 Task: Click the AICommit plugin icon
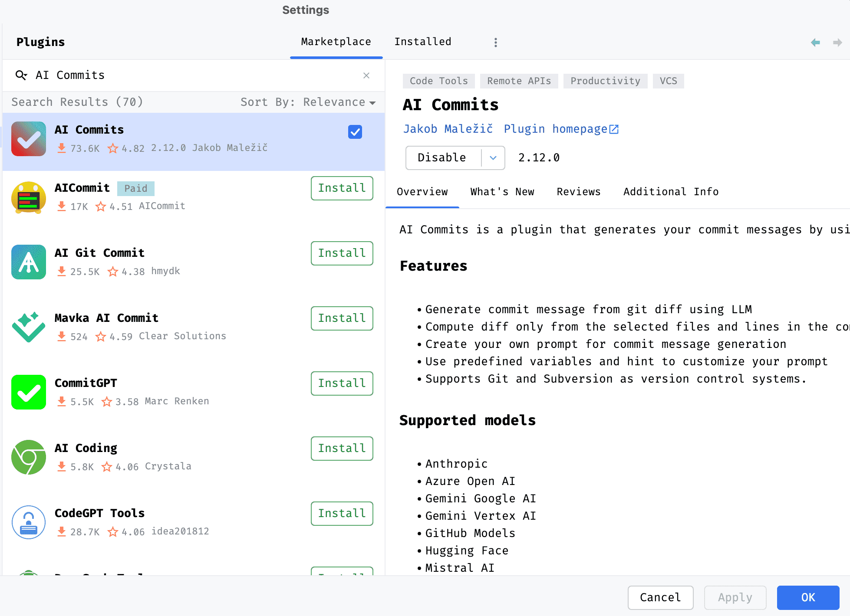tap(29, 197)
